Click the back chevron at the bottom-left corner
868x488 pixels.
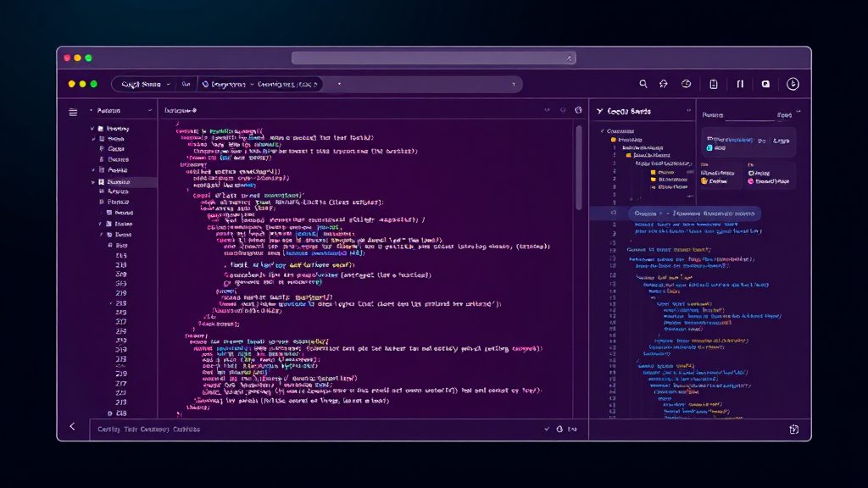pyautogui.click(x=72, y=426)
